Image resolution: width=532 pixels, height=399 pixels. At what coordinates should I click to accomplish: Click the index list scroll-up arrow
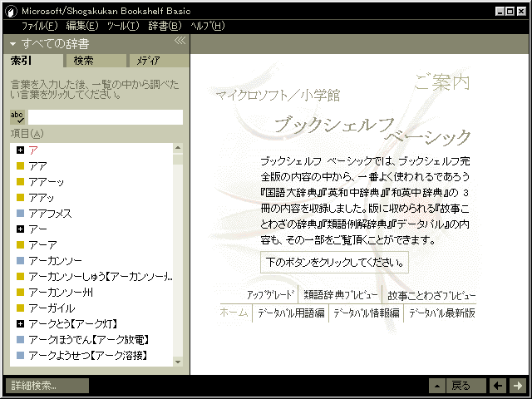[x=178, y=148]
